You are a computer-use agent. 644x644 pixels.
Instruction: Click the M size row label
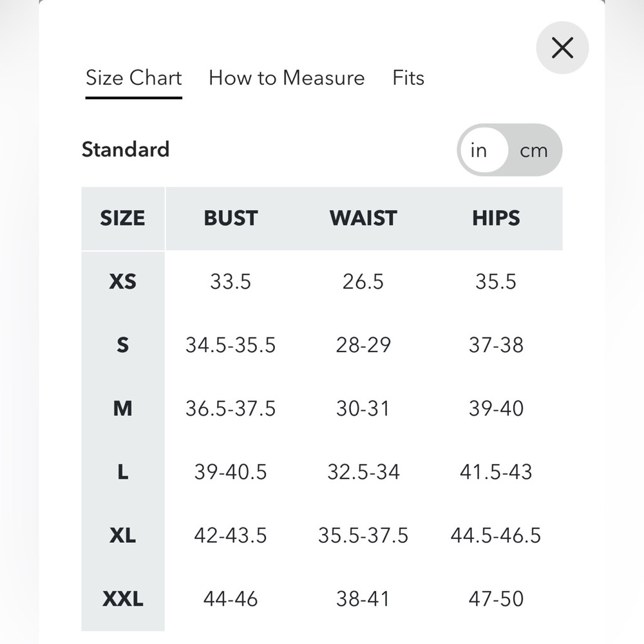pyautogui.click(x=123, y=409)
